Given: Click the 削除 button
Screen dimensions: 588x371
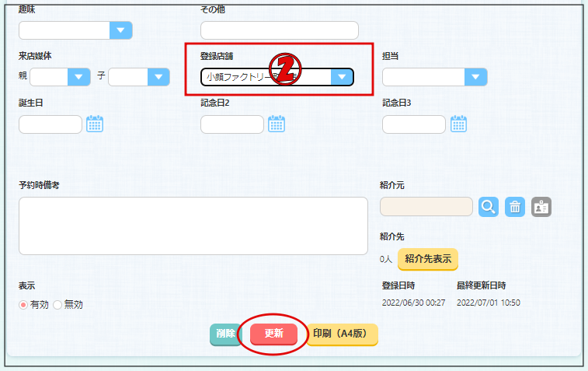Looking at the screenshot, I should [x=226, y=334].
